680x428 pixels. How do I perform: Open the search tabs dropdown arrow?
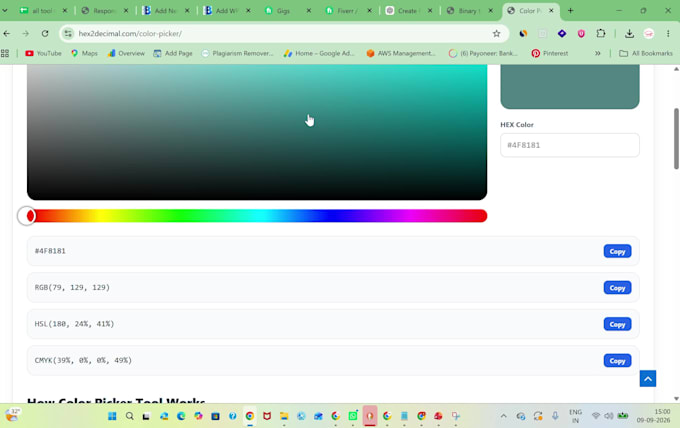(x=5, y=10)
